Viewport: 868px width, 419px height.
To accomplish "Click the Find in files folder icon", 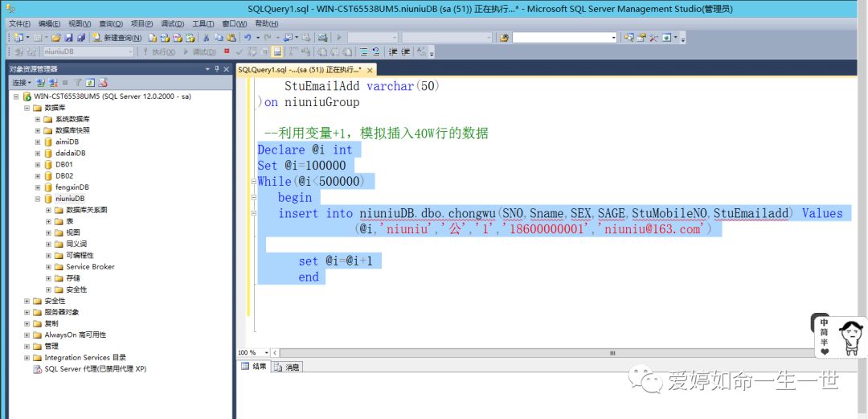I will (504, 38).
